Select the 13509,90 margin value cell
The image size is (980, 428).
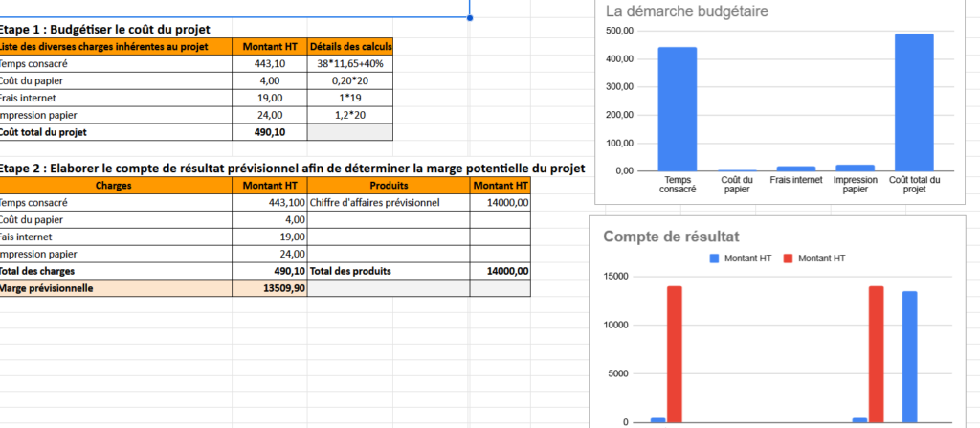pyautogui.click(x=271, y=288)
